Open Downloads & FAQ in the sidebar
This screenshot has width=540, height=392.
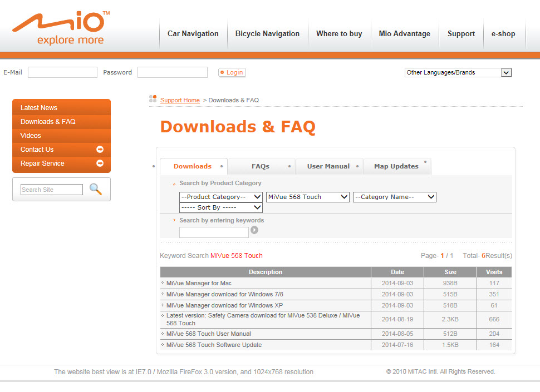(61, 122)
